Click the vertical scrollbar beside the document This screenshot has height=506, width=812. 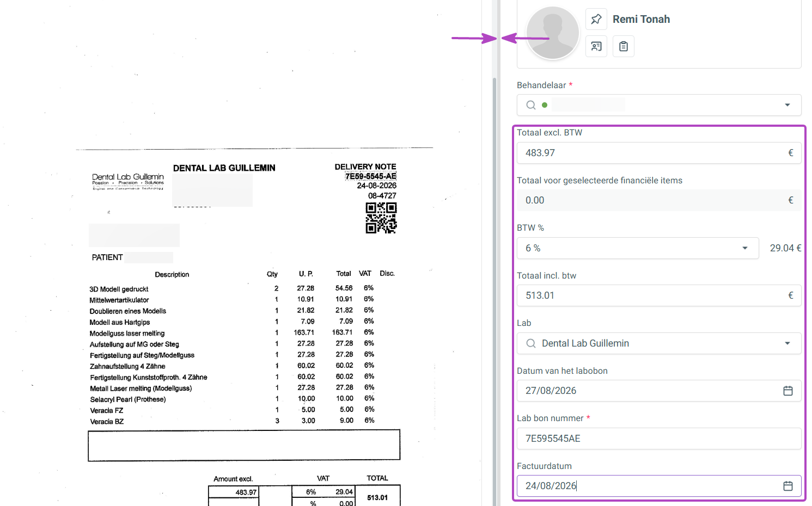tap(494, 291)
